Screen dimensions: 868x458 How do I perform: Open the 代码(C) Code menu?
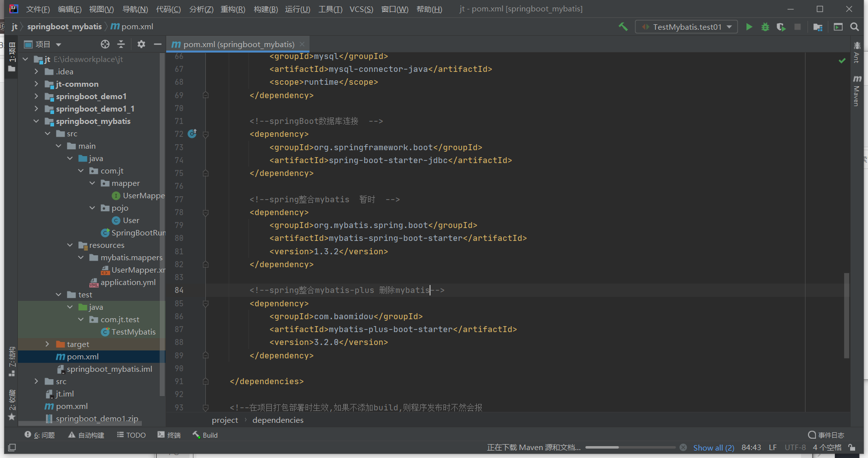[x=168, y=9]
